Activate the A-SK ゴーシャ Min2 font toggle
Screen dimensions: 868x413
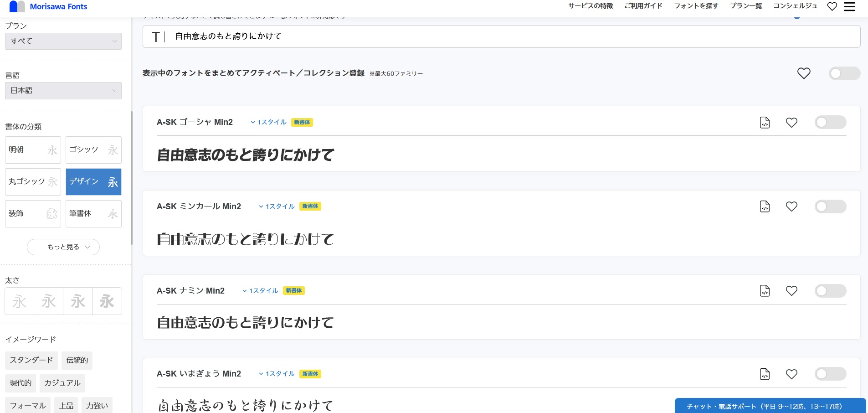830,122
